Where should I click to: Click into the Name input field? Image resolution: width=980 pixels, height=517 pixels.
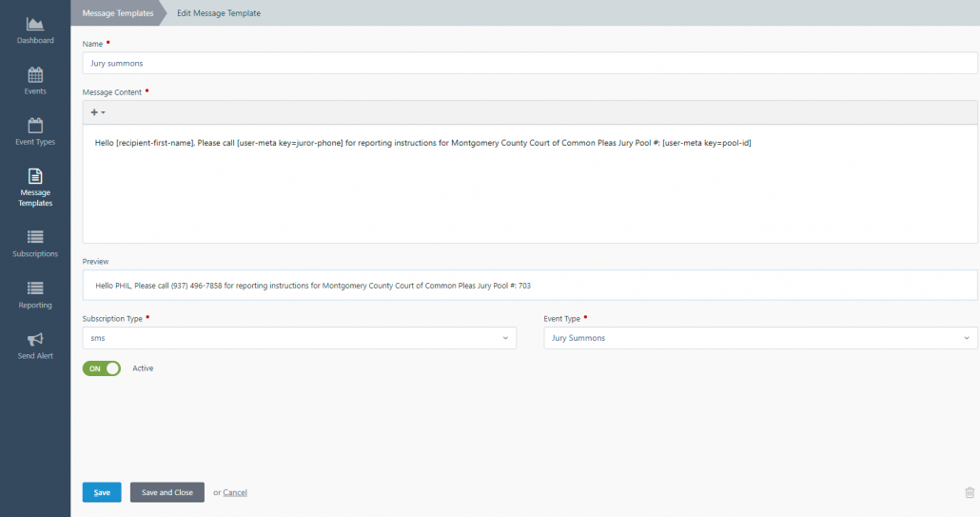click(530, 63)
